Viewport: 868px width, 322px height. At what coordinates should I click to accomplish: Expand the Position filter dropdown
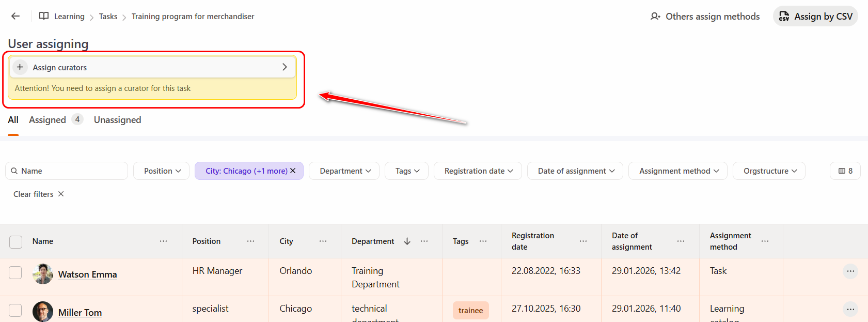(x=162, y=171)
